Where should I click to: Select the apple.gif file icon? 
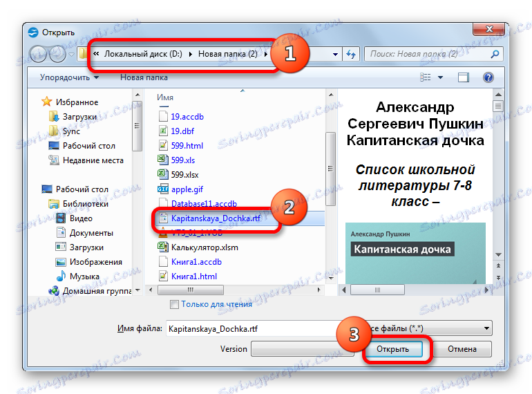163,189
